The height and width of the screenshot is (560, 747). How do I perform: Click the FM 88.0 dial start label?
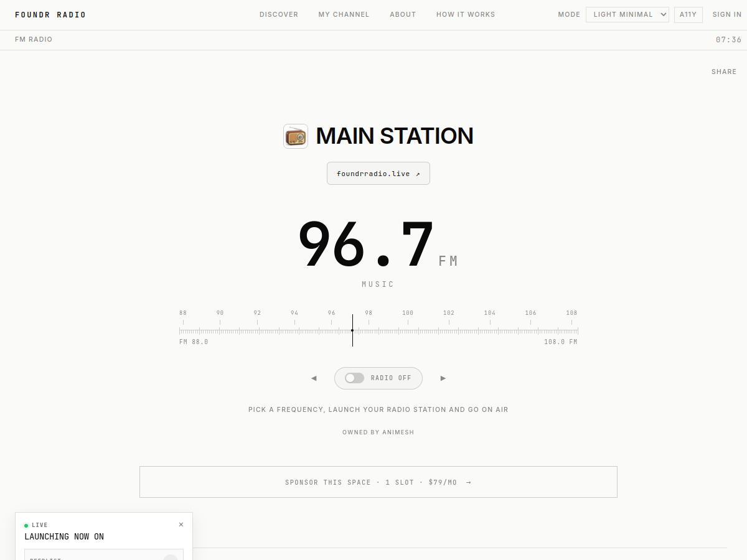point(194,342)
